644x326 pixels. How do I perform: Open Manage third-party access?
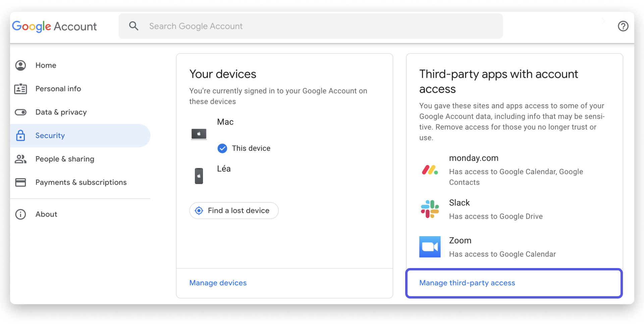point(467,283)
